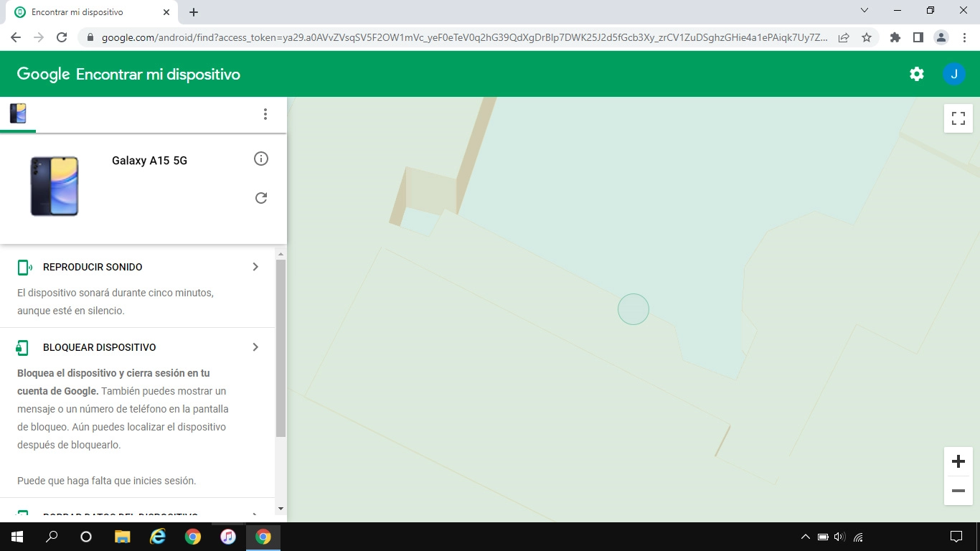Open Chrome's three-dot browser menu

[x=964, y=37]
